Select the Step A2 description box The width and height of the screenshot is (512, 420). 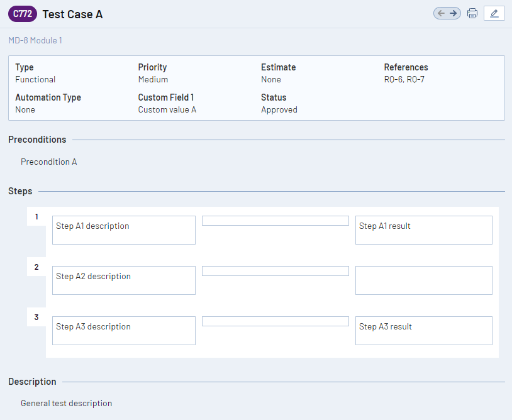pyautogui.click(x=123, y=280)
